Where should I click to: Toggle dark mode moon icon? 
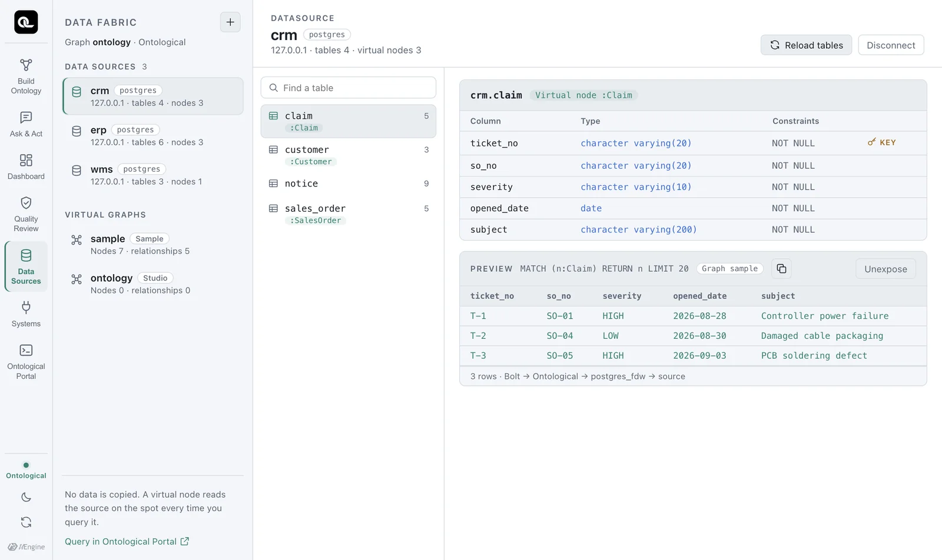pos(26,497)
